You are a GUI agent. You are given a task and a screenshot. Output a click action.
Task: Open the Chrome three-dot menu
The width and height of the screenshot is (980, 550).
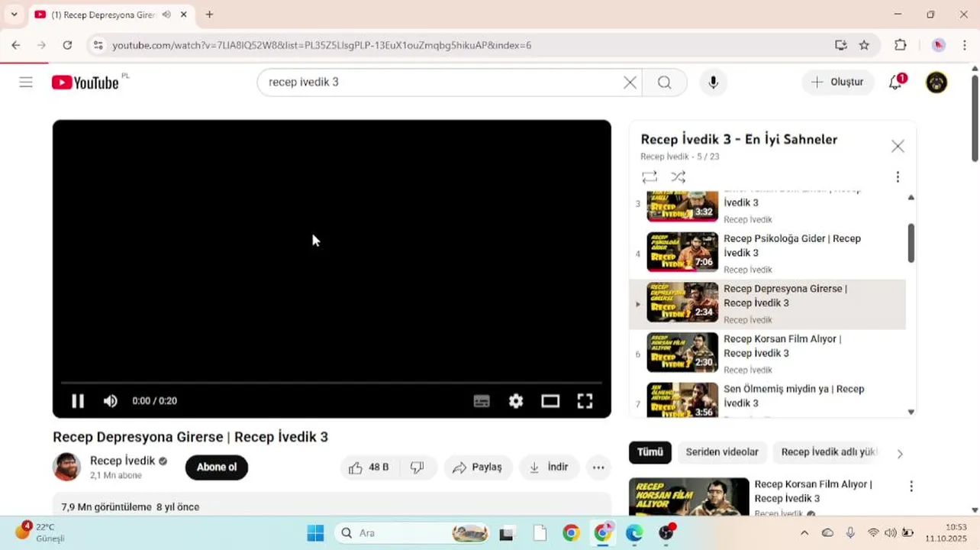pyautogui.click(x=965, y=45)
